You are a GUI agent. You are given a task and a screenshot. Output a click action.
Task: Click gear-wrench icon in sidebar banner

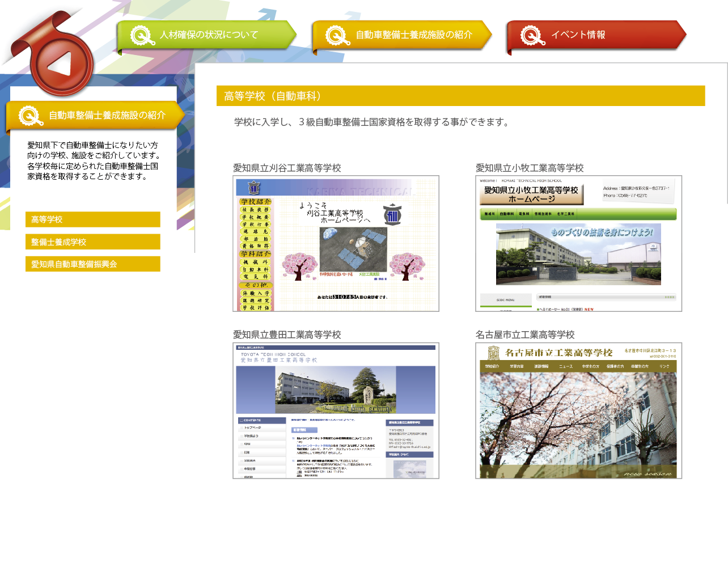tap(31, 116)
